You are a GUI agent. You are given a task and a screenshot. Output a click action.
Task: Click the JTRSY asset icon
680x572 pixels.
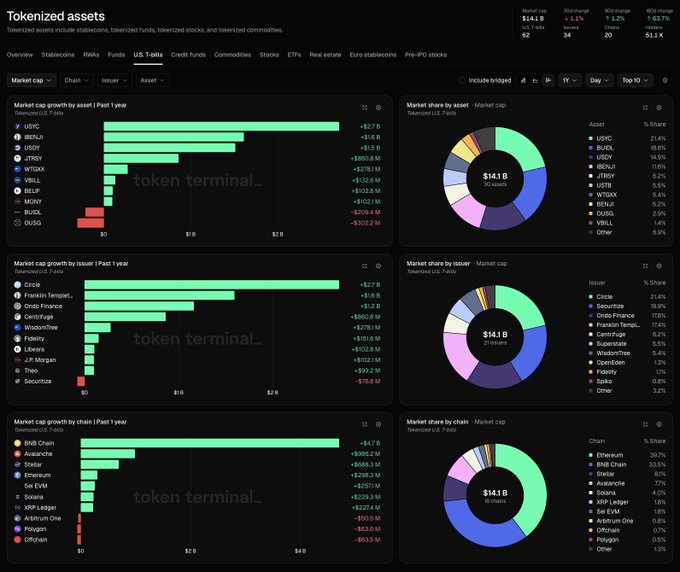(x=17, y=158)
